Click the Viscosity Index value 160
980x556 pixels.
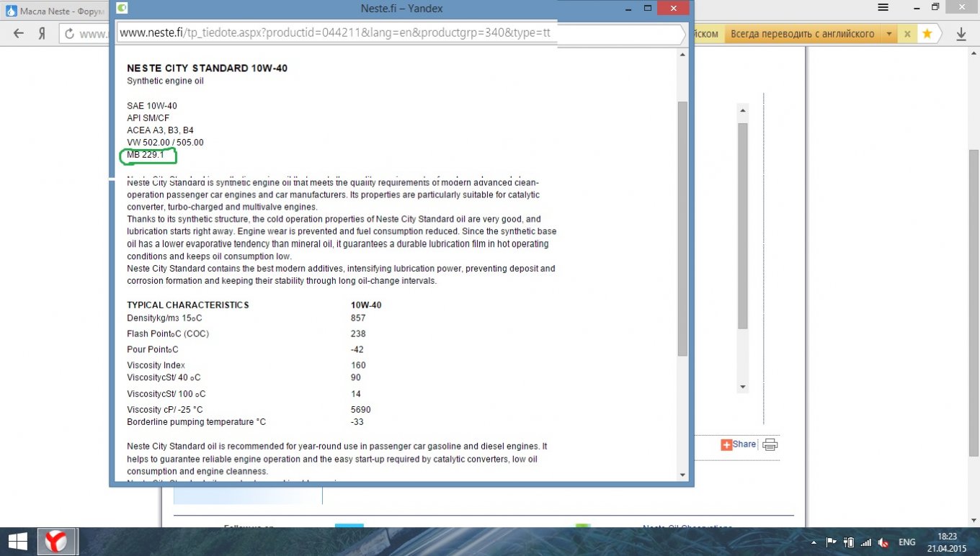(358, 366)
